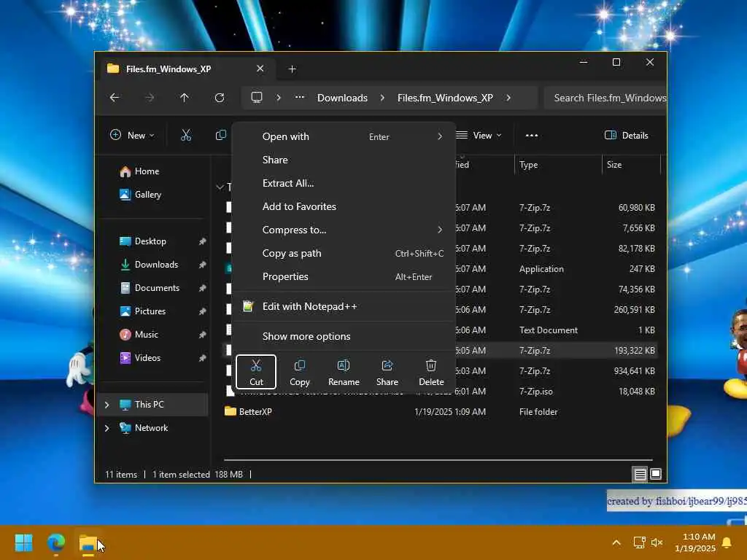Open a new tab with plus
Viewport: 747px width, 560px height.
pos(292,69)
